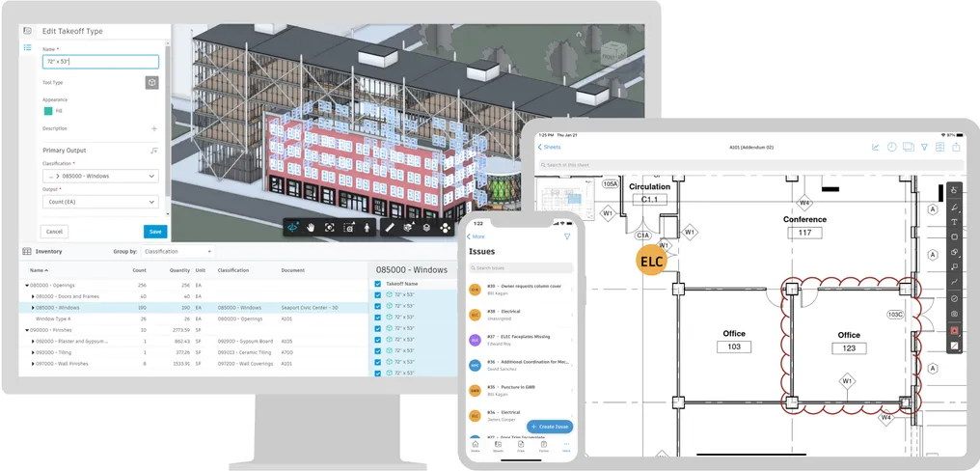Select the Measure ruler tool

[x=390, y=227]
